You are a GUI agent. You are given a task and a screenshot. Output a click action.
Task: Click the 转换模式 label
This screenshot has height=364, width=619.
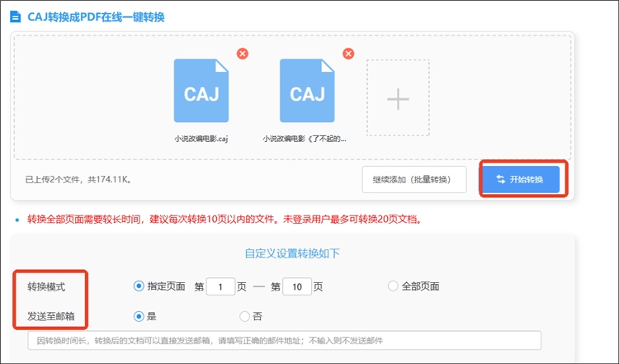[x=46, y=286]
